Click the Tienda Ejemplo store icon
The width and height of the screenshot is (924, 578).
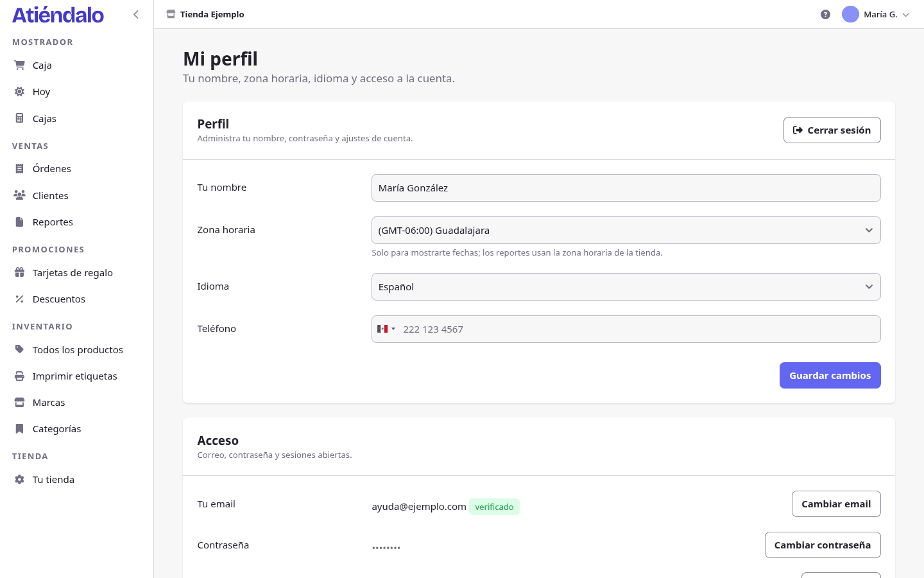(171, 14)
